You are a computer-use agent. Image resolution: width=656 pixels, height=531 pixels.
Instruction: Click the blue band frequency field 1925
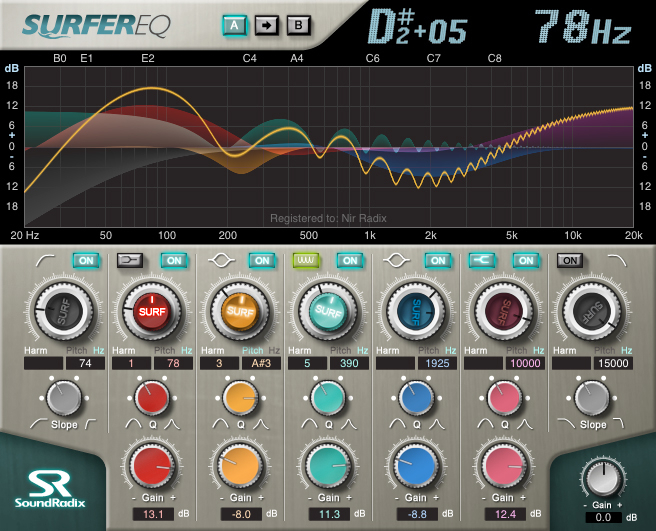(x=437, y=363)
